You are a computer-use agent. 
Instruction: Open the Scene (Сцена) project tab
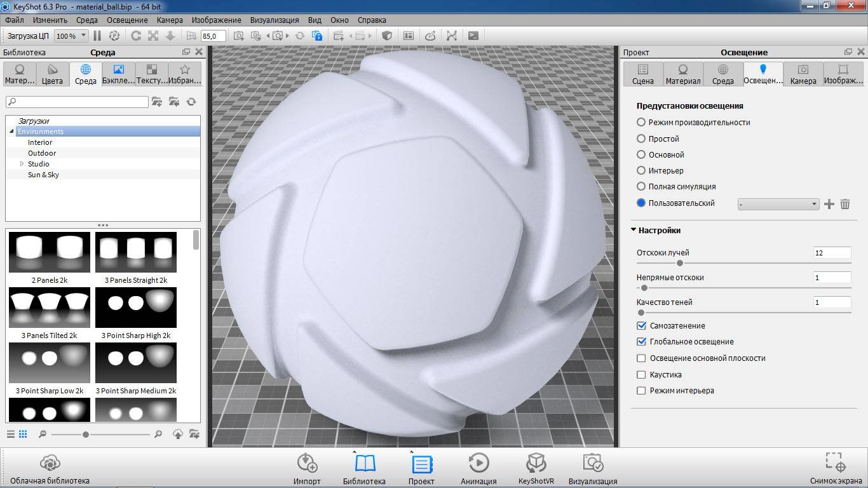click(x=643, y=74)
